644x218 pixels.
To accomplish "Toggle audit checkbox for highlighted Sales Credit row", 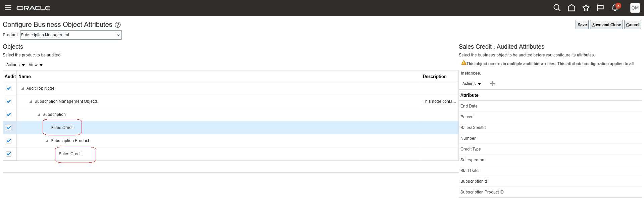I will 9,128.
